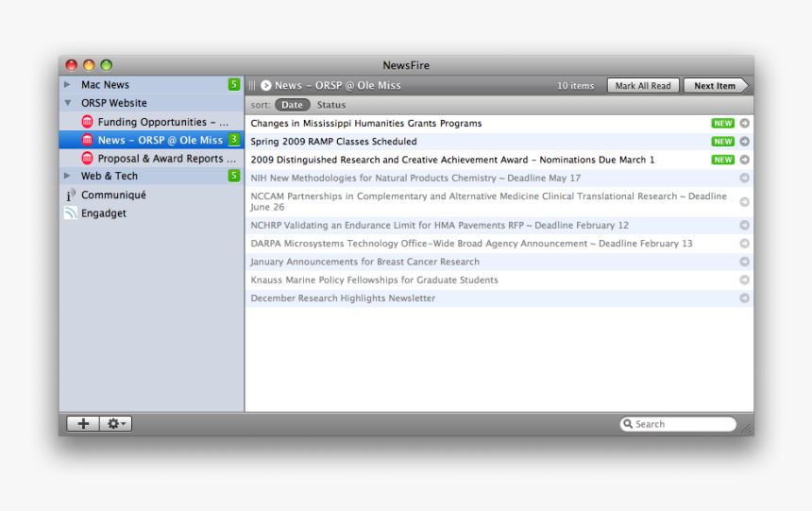Select Proposal & Award Reports feed
This screenshot has height=511, width=812.
pos(151,158)
